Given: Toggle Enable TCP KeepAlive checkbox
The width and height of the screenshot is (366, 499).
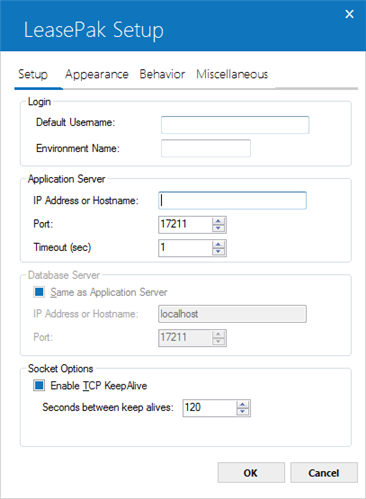Looking at the screenshot, I should 39,385.
